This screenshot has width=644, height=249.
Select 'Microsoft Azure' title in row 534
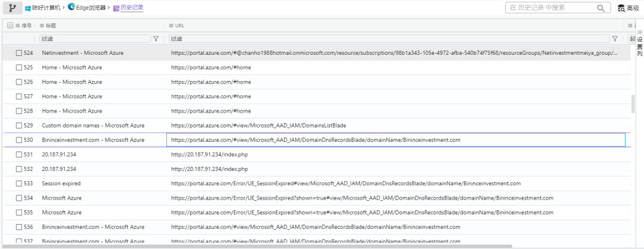click(x=61, y=198)
